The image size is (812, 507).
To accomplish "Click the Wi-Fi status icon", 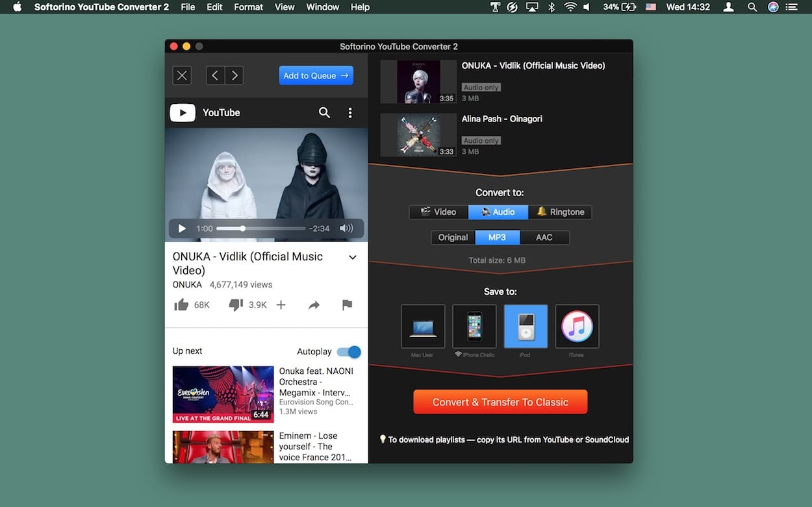I will (570, 7).
